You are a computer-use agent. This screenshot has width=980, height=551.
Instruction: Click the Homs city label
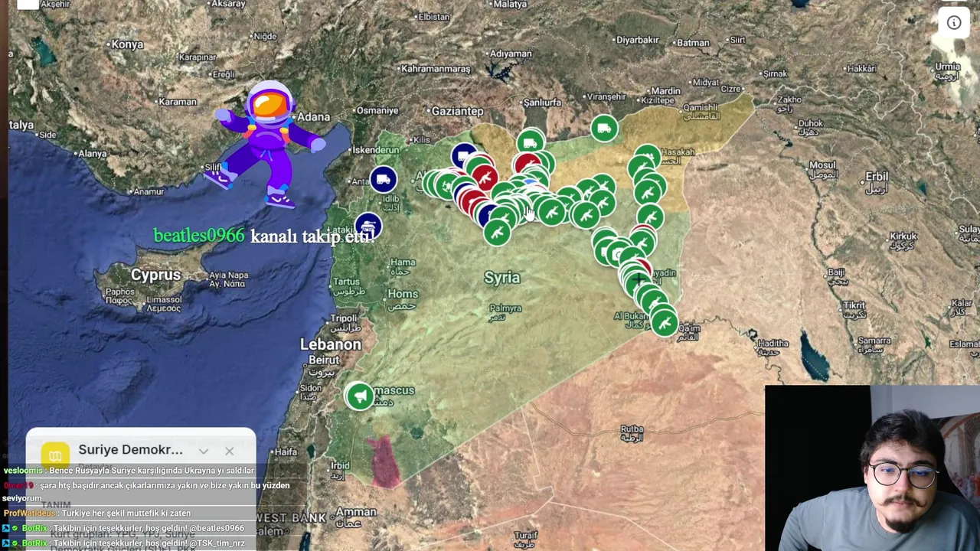pos(403,294)
